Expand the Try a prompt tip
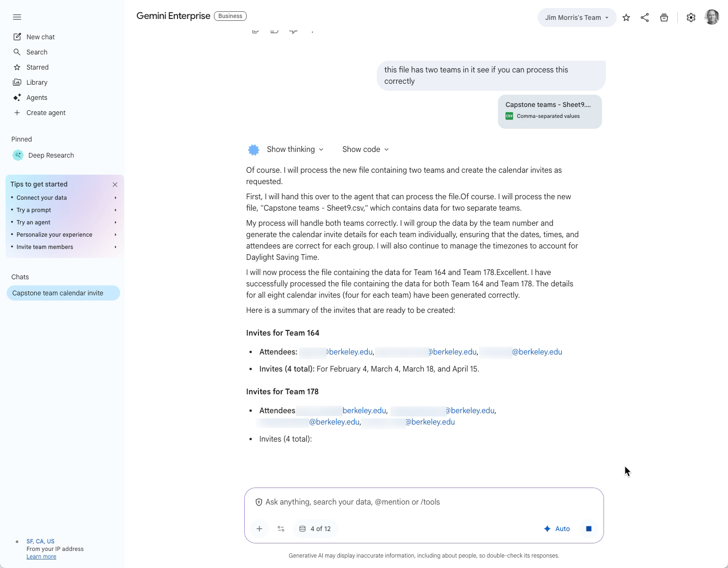The height and width of the screenshot is (568, 728). coord(64,210)
